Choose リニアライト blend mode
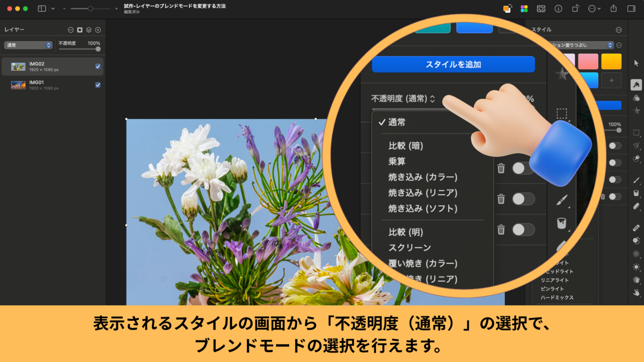644x362 pixels. pos(554,280)
